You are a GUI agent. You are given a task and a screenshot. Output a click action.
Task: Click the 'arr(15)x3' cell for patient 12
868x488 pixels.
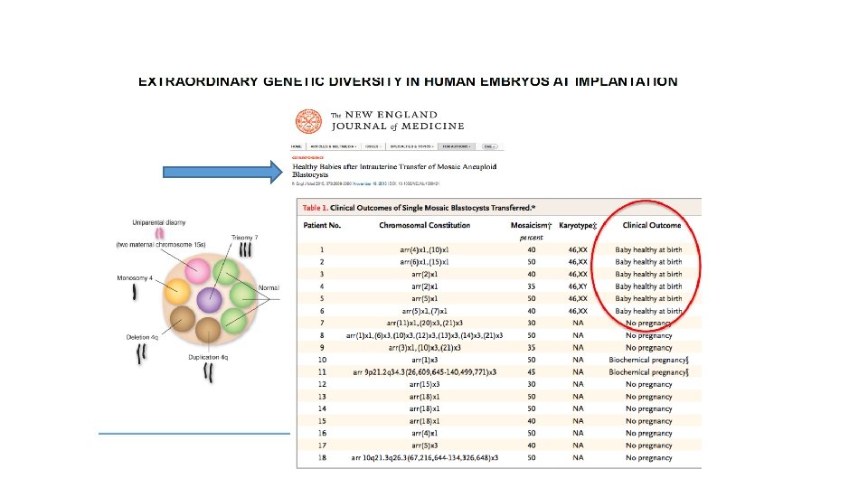click(x=425, y=384)
